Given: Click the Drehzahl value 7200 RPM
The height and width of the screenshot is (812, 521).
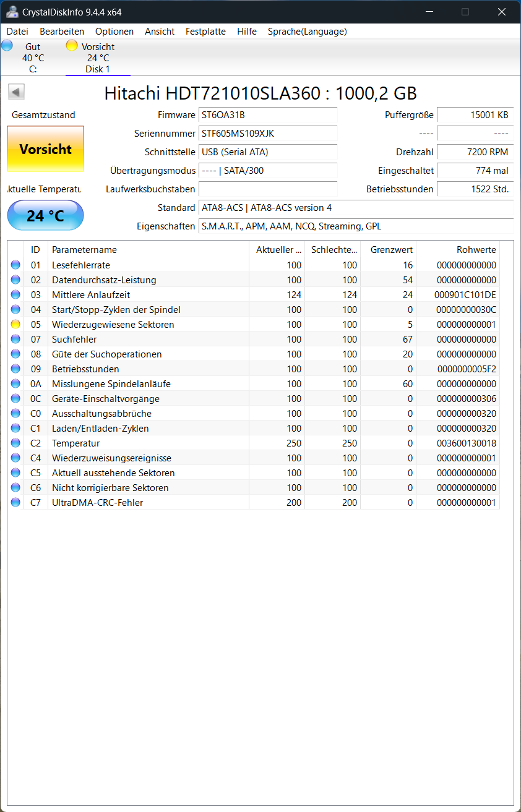Looking at the screenshot, I should coord(475,152).
